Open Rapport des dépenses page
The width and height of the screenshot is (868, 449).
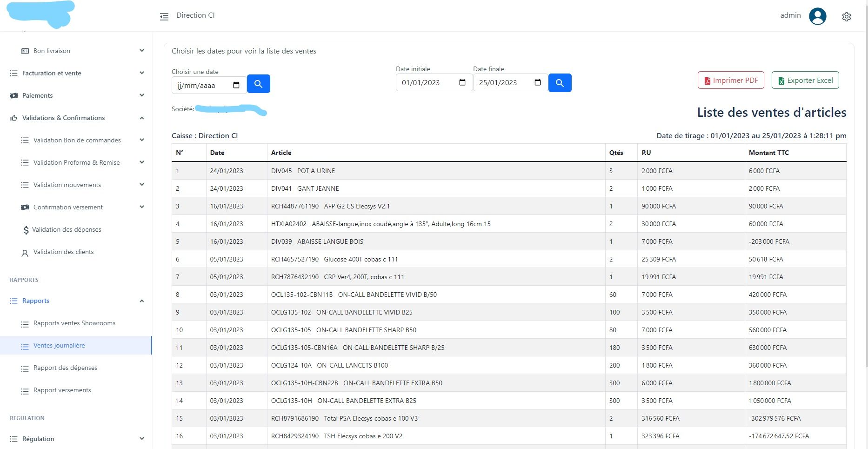coord(65,368)
